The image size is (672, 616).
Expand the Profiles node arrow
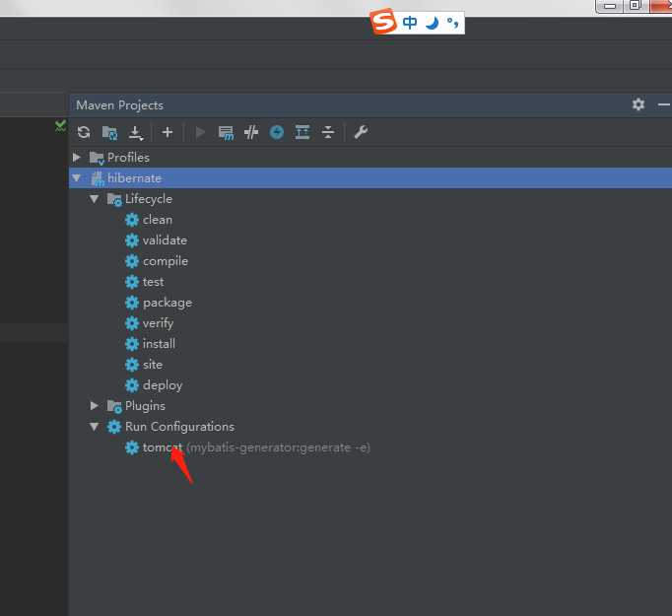click(77, 157)
